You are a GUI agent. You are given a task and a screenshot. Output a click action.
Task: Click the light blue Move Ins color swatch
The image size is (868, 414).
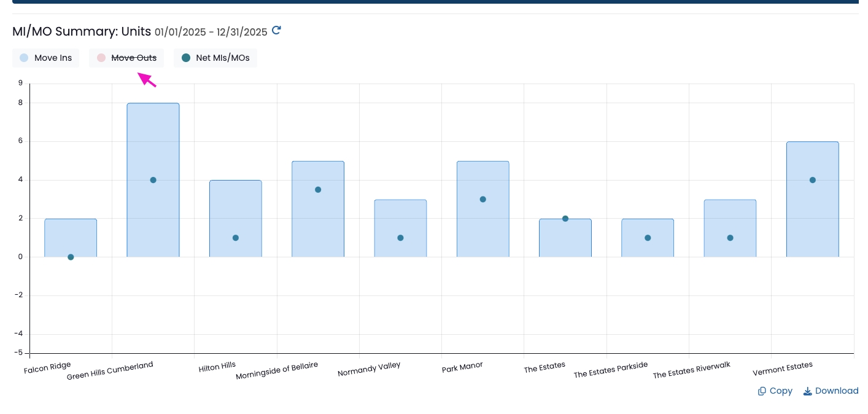coord(24,58)
